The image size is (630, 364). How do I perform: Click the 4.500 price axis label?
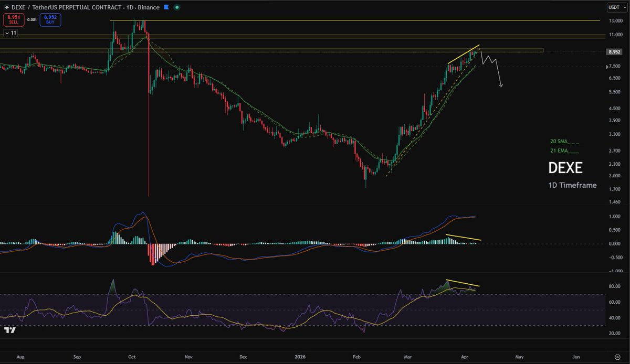(x=614, y=109)
